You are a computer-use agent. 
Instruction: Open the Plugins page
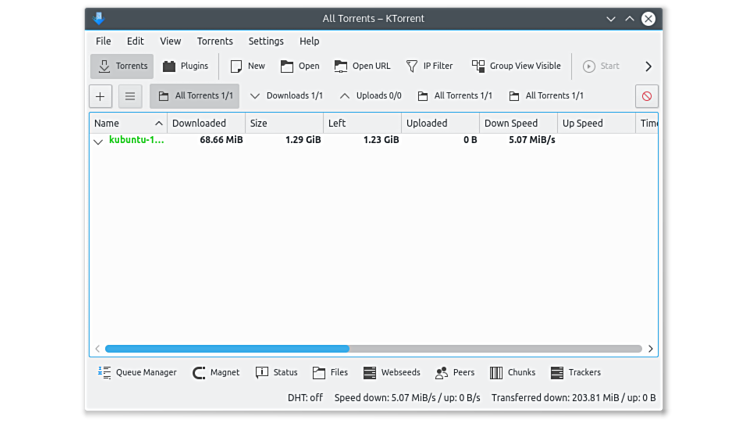coord(185,66)
